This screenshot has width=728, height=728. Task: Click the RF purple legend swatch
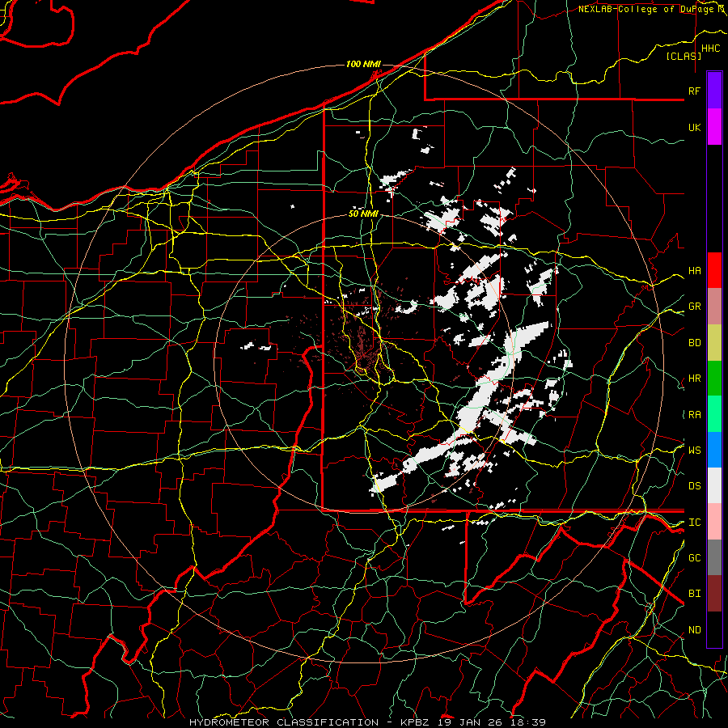point(714,91)
